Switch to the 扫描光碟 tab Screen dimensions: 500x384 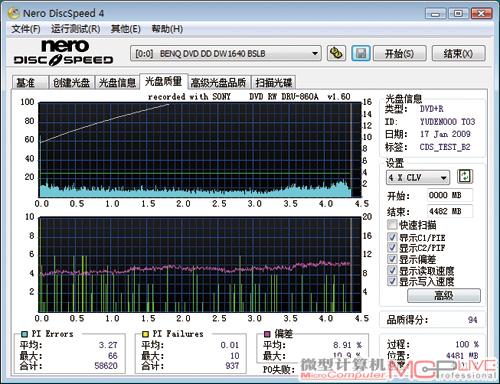click(x=274, y=82)
